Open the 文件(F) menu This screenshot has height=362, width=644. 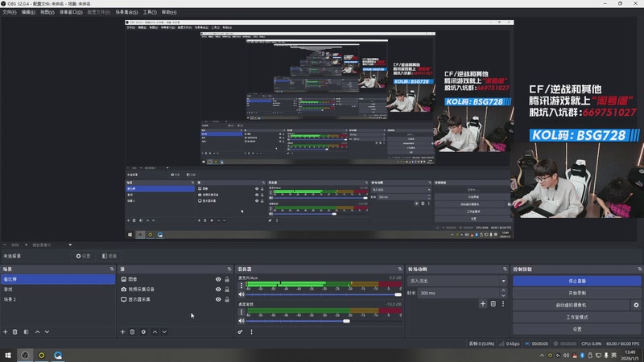[10, 12]
